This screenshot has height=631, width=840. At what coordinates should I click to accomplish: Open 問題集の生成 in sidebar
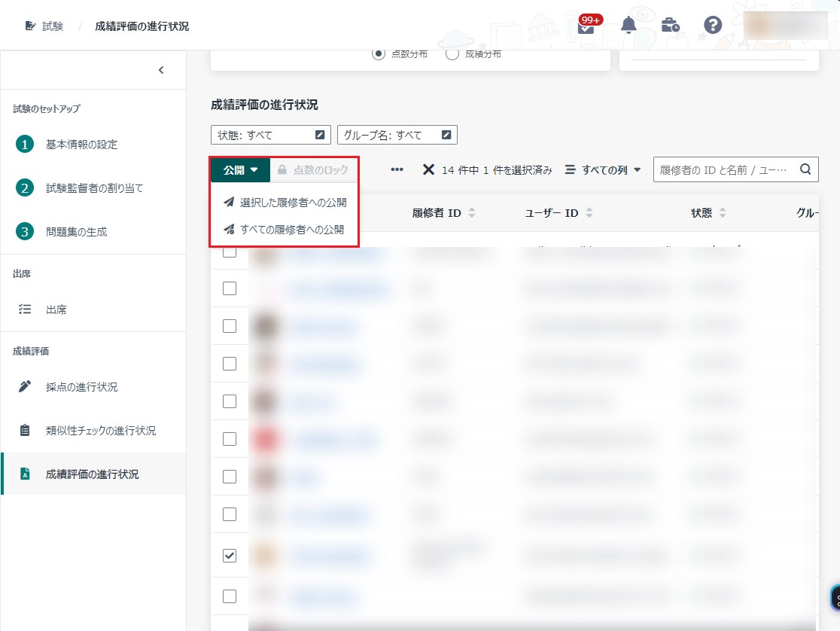click(76, 232)
